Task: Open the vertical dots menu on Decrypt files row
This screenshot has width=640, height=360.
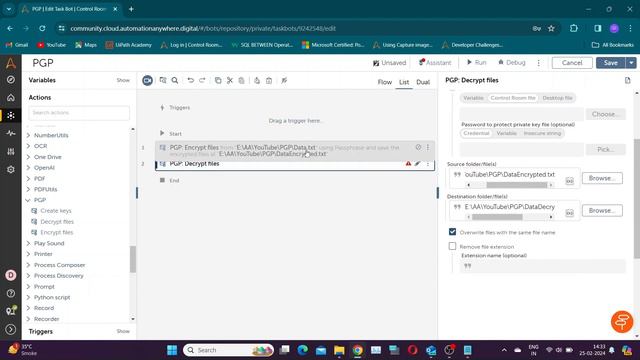Action: (428, 163)
